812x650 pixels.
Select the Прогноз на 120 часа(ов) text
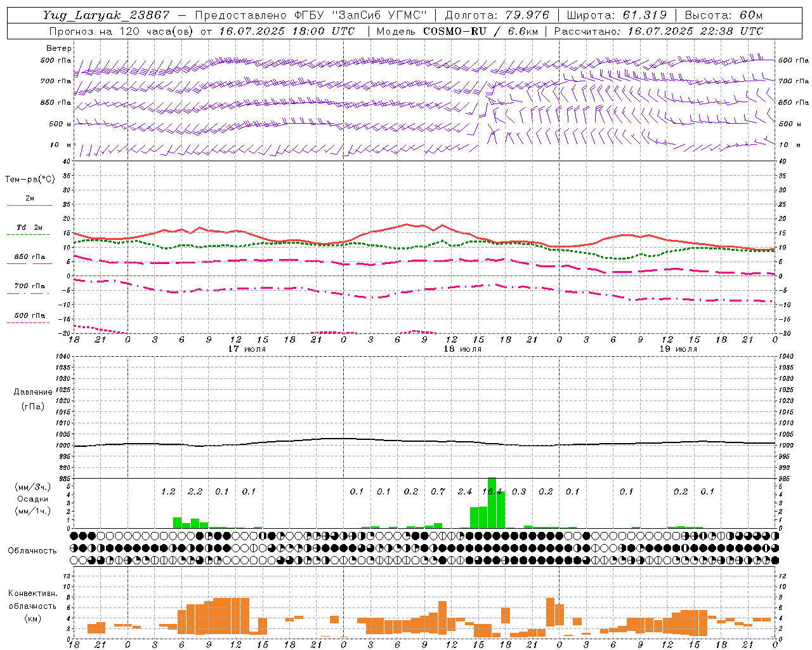(x=122, y=31)
